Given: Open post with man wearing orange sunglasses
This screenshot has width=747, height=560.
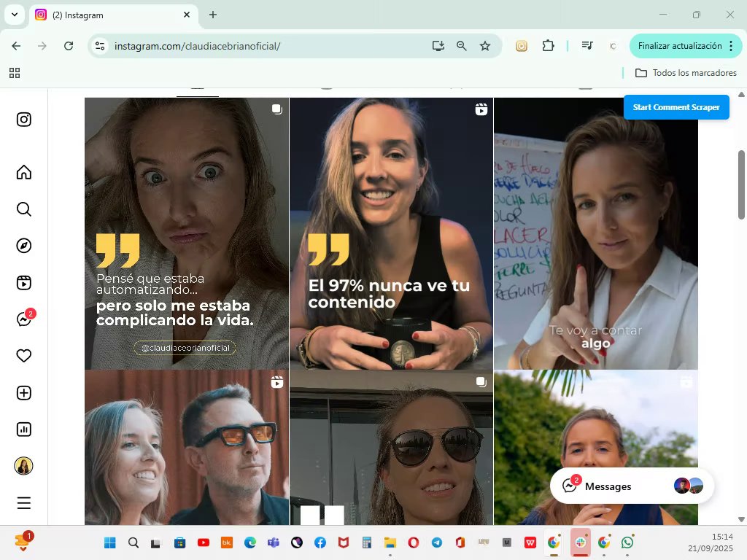Looking at the screenshot, I should click(x=187, y=448).
